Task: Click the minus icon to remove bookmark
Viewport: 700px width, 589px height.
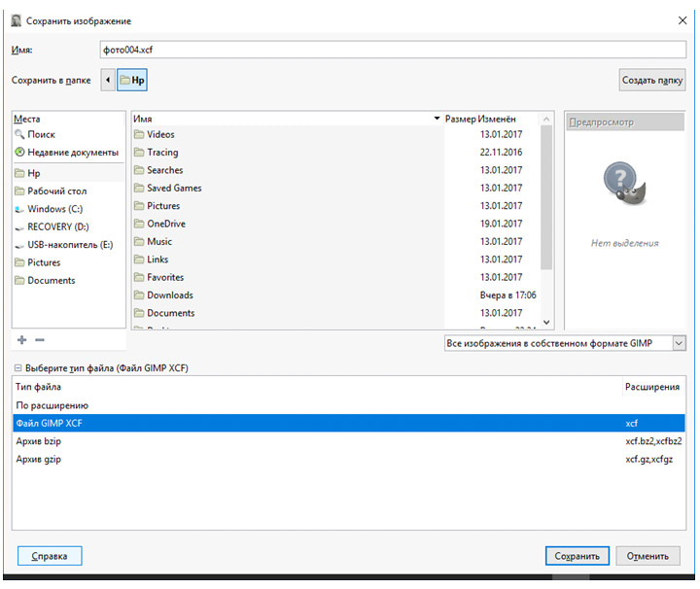Action: pos(40,340)
